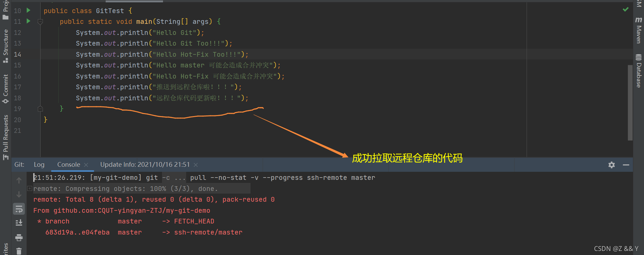This screenshot has height=255, width=644.
Task: Open the Maven tool window
Action: tap(639, 30)
